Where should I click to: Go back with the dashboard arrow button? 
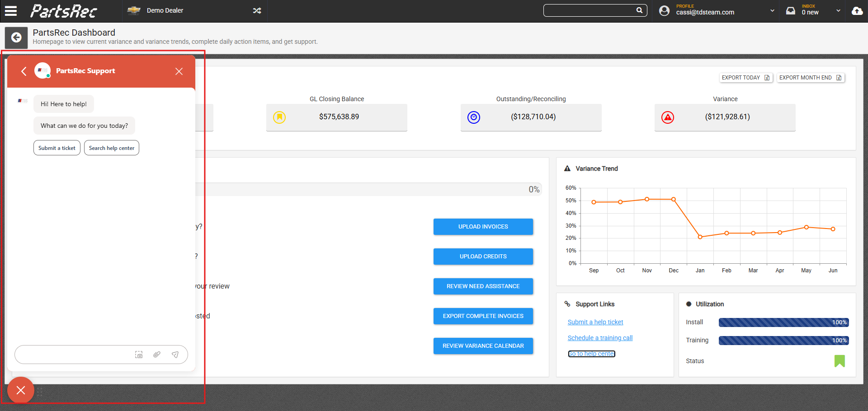(16, 37)
